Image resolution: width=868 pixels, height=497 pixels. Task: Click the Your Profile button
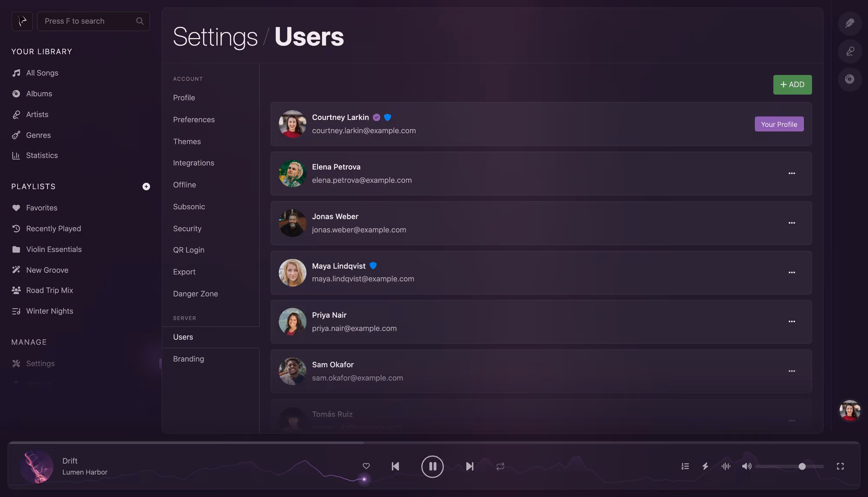pos(779,124)
